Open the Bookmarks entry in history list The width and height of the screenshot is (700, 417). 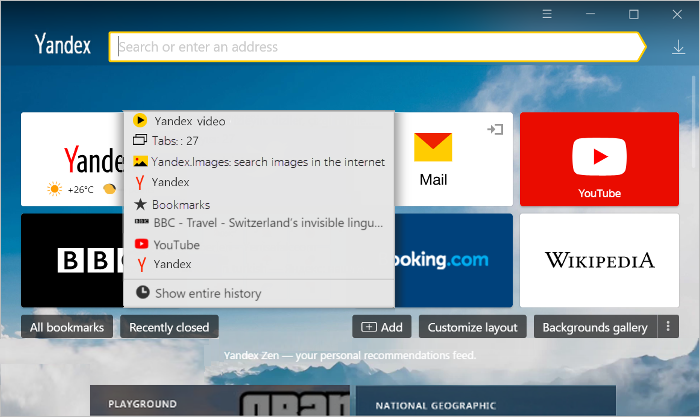click(259, 204)
